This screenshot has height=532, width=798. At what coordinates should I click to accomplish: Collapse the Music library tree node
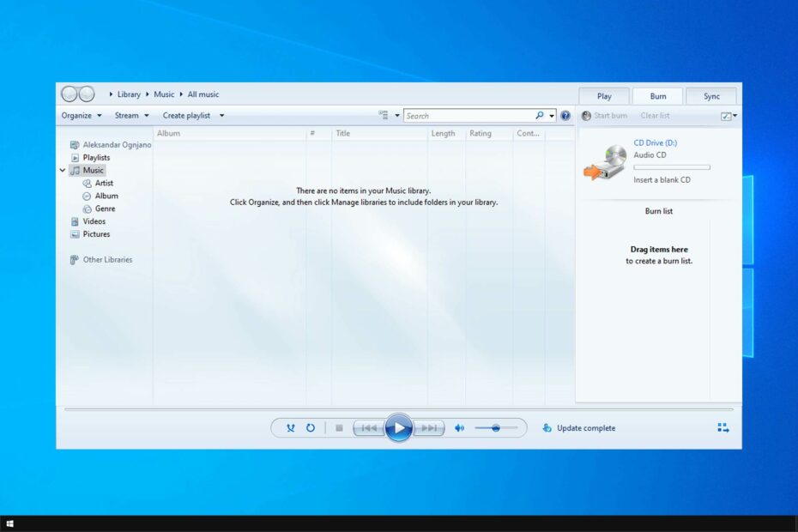[x=62, y=170]
